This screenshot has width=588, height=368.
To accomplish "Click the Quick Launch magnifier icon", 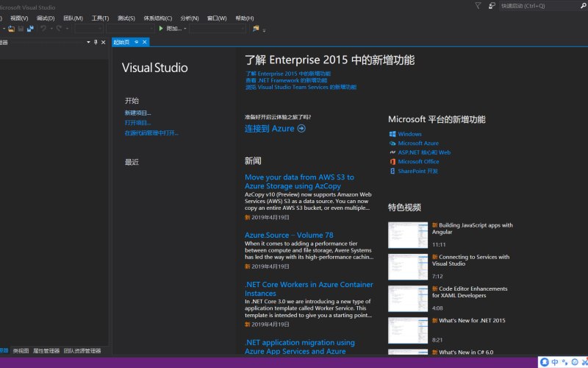I will (584, 6).
